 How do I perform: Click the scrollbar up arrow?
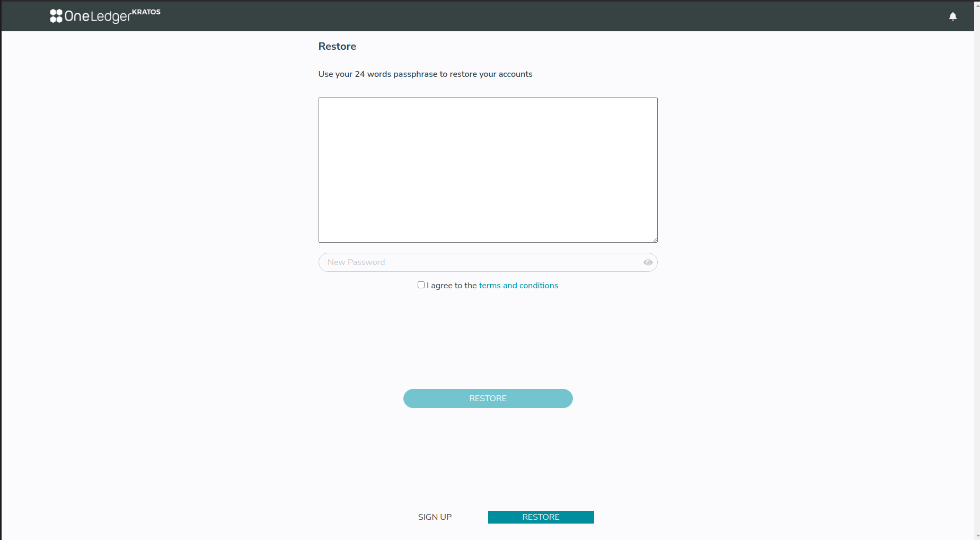[x=977, y=5]
